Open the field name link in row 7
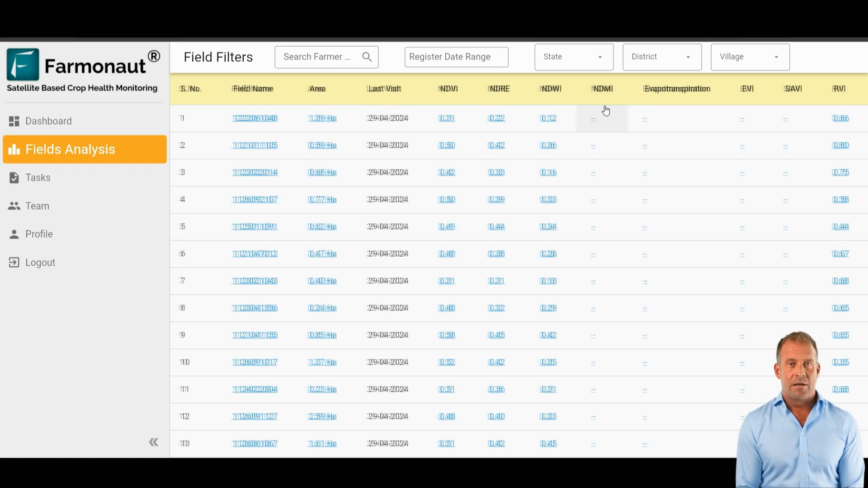The height and width of the screenshot is (488, 868). [x=255, y=281]
